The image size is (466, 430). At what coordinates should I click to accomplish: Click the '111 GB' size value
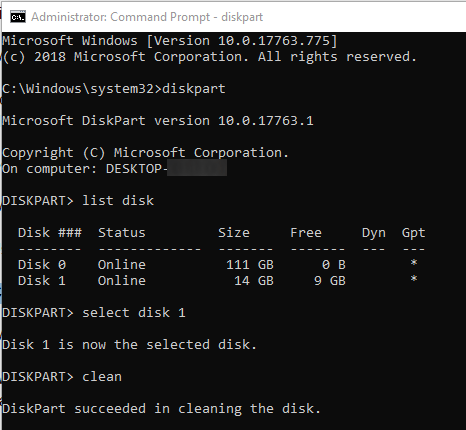pyautogui.click(x=250, y=265)
